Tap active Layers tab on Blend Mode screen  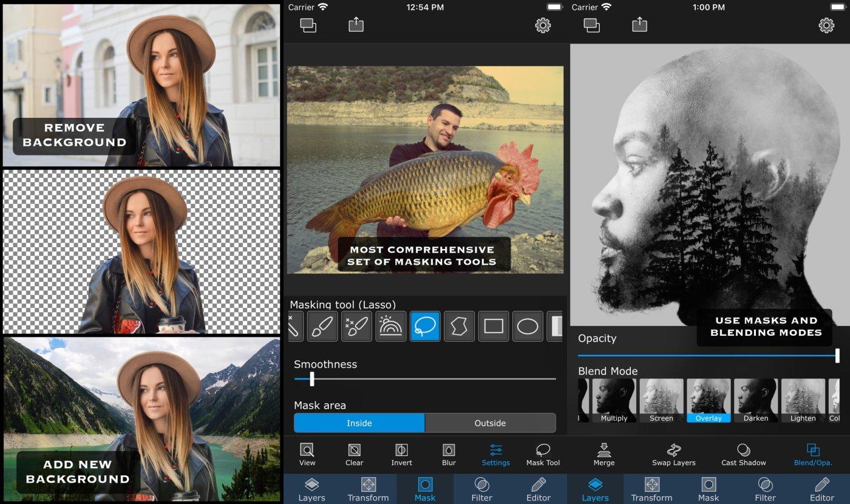[595, 489]
